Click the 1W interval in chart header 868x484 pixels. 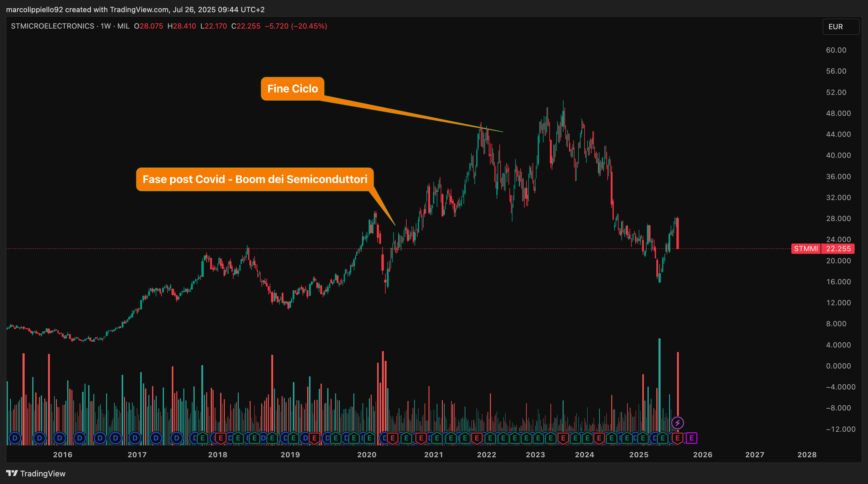click(x=106, y=26)
